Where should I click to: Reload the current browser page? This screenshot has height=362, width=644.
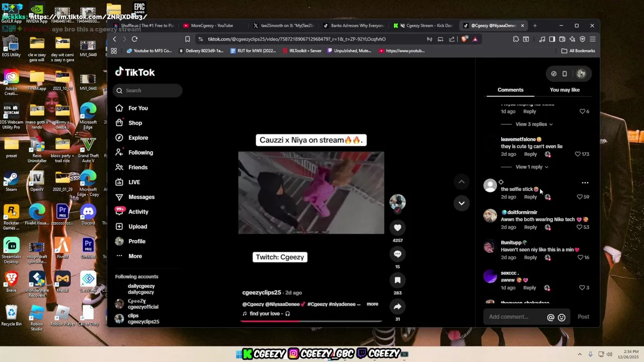(x=134, y=39)
